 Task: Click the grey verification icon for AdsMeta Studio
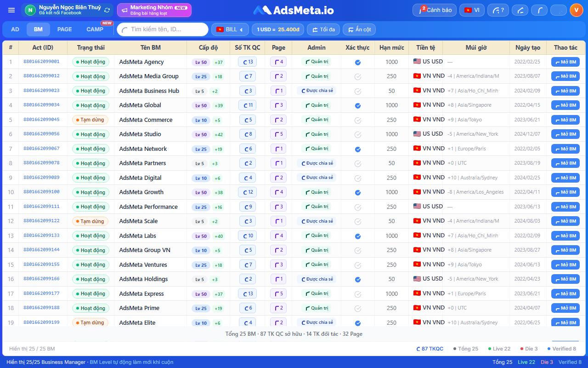(358, 134)
